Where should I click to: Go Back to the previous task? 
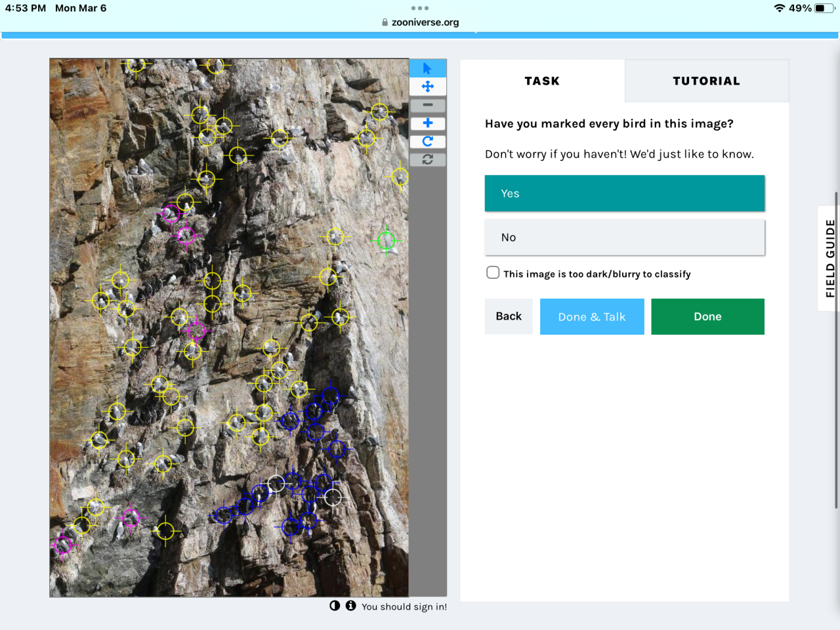[509, 316]
